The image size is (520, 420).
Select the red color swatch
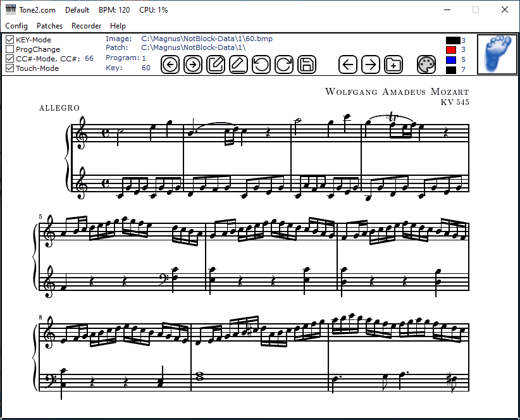point(451,50)
